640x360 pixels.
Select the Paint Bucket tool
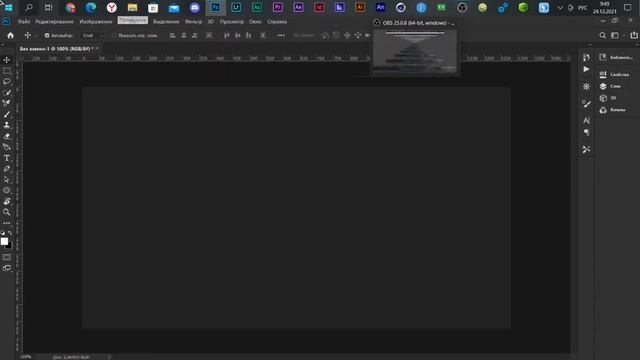click(7, 147)
